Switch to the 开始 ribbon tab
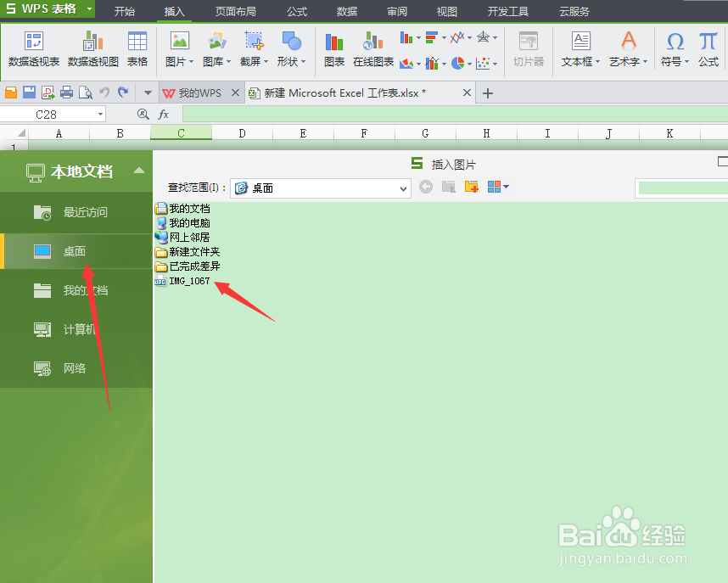The width and height of the screenshot is (728, 583). tap(125, 12)
